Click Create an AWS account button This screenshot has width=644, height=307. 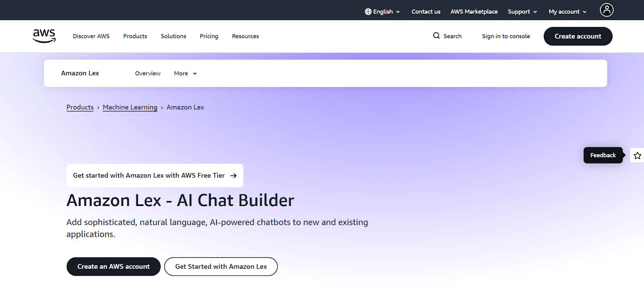click(114, 266)
